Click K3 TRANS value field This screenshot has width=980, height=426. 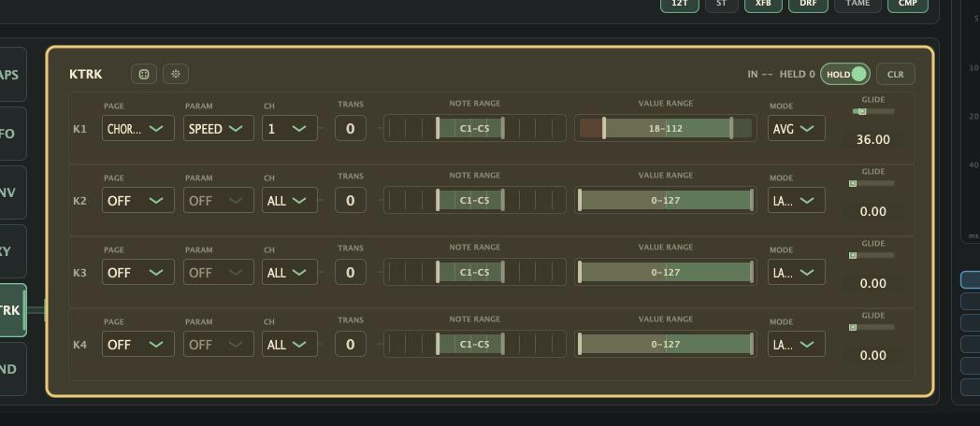click(351, 272)
